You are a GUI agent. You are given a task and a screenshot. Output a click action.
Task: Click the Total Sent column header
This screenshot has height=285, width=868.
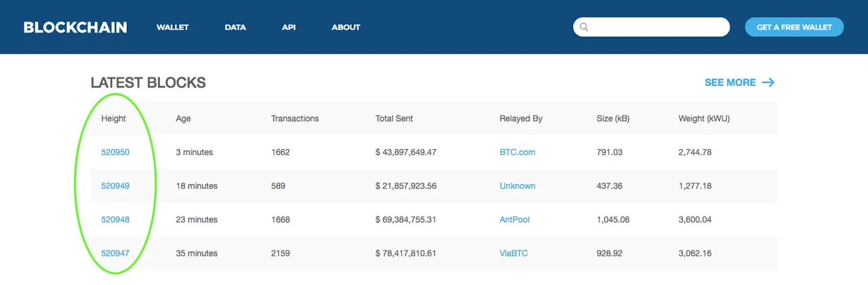click(x=394, y=118)
